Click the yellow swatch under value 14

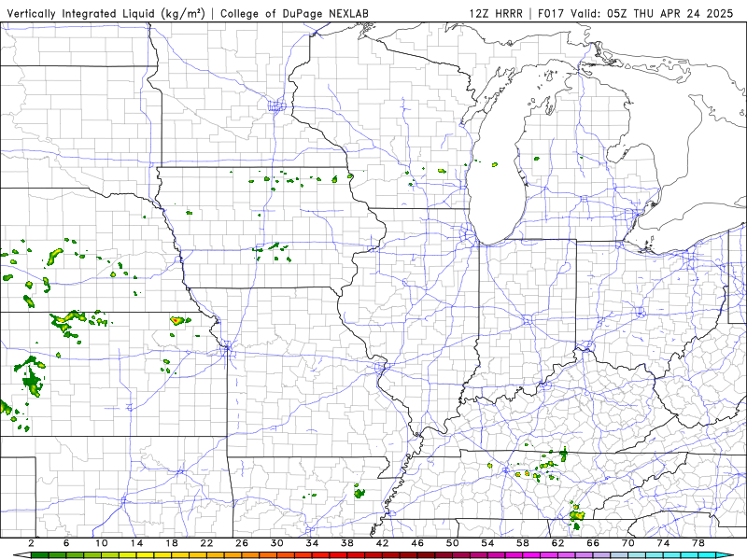(146, 555)
